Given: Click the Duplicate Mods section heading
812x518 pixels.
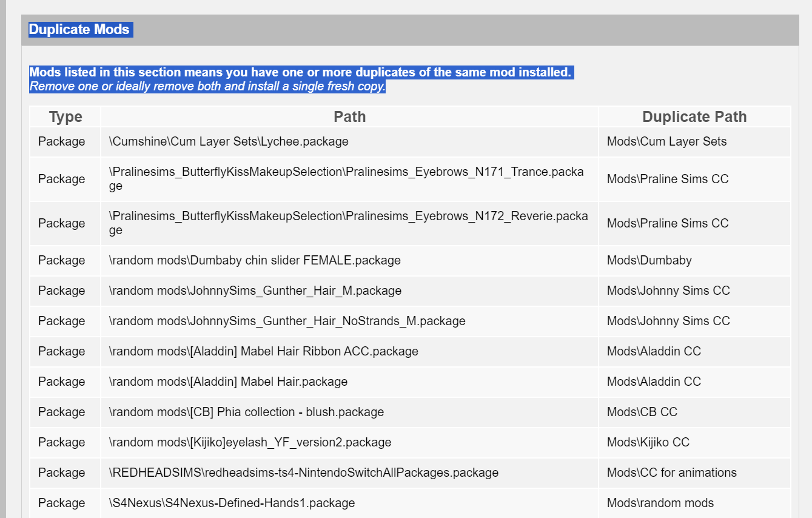Looking at the screenshot, I should pos(79,29).
